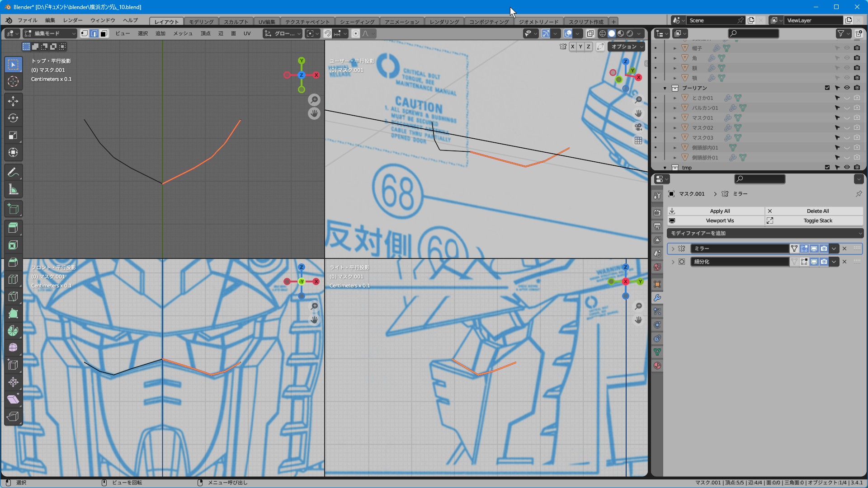Uncheck the ブーリアン collection checkbox

(x=827, y=88)
